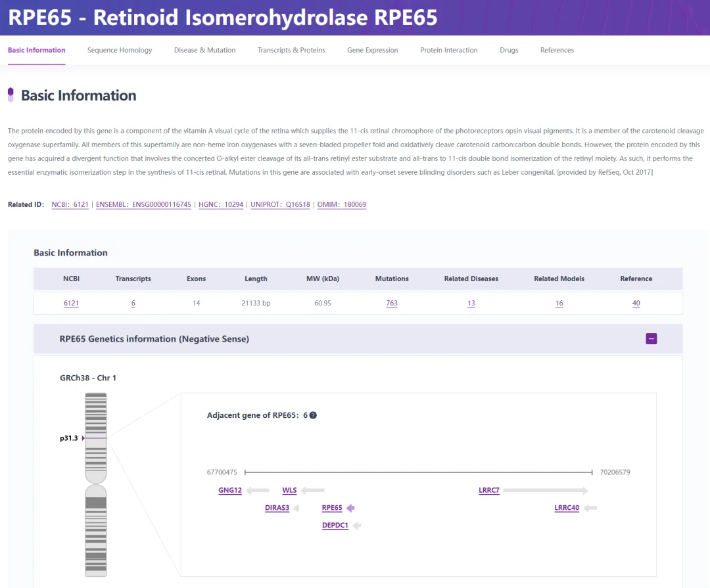Open the ENSEMBL ENSG00000116745 link
710x588 pixels.
(143, 204)
